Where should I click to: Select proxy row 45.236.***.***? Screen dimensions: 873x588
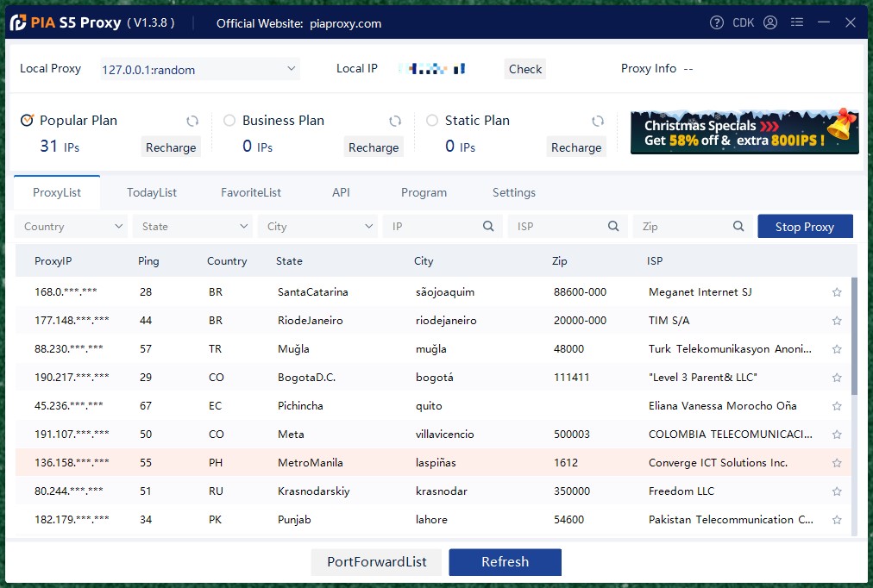[433, 406]
